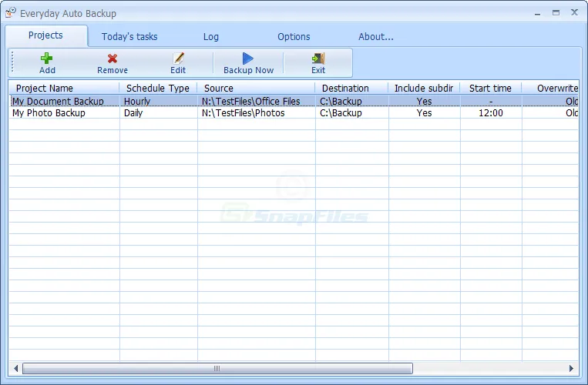Start a backup with Backup Now
Viewport: 588px width, 385px height.
tap(248, 63)
